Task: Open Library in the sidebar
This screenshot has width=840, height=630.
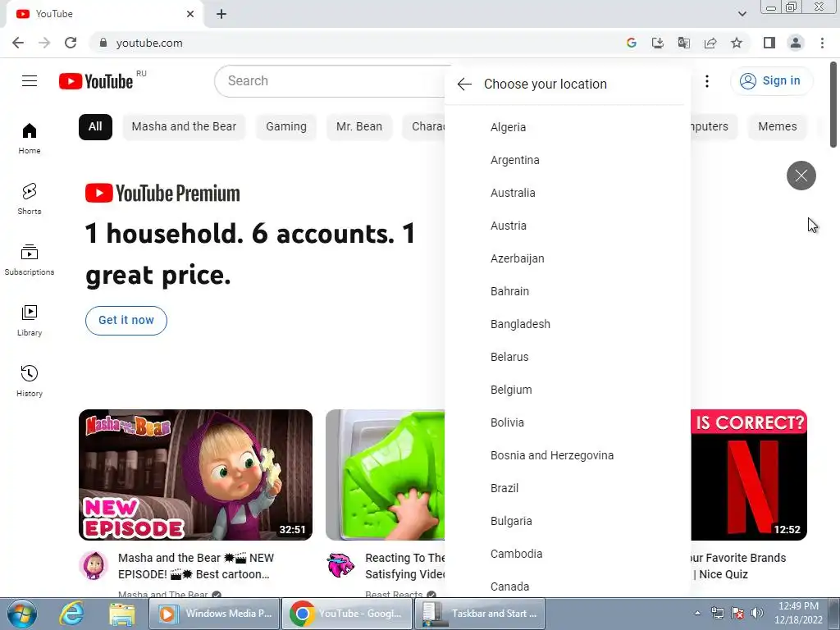Action: point(30,321)
